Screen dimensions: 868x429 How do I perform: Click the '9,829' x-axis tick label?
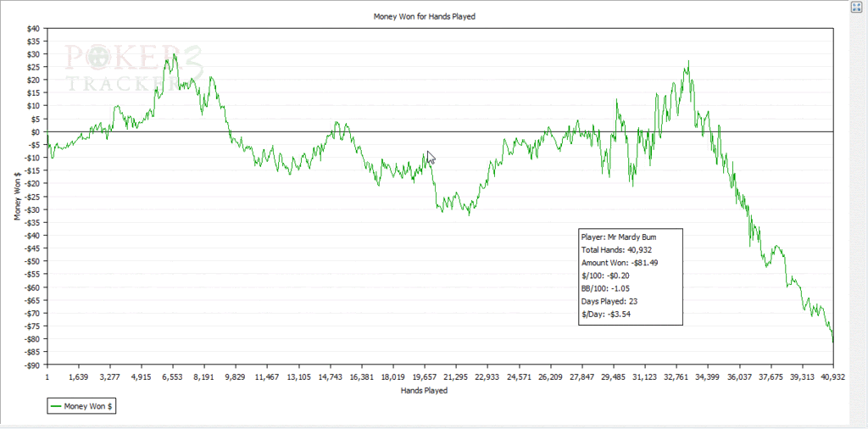[236, 377]
